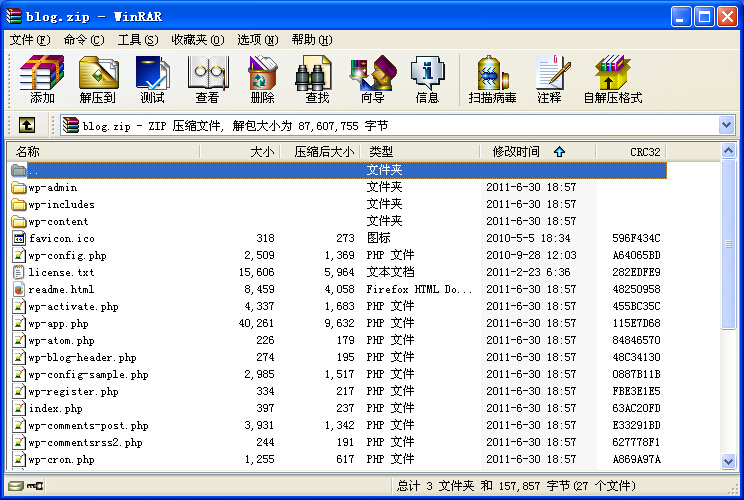Click the license.txt document icon
Viewport: 744px width, 500px height.
point(19,272)
